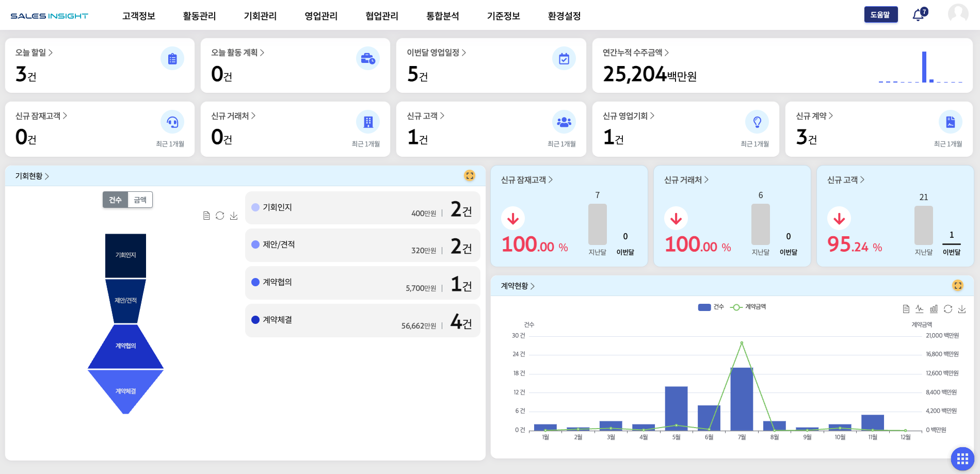Switch 계약현황 chart to bar view
The width and height of the screenshot is (980, 474).
point(934,309)
